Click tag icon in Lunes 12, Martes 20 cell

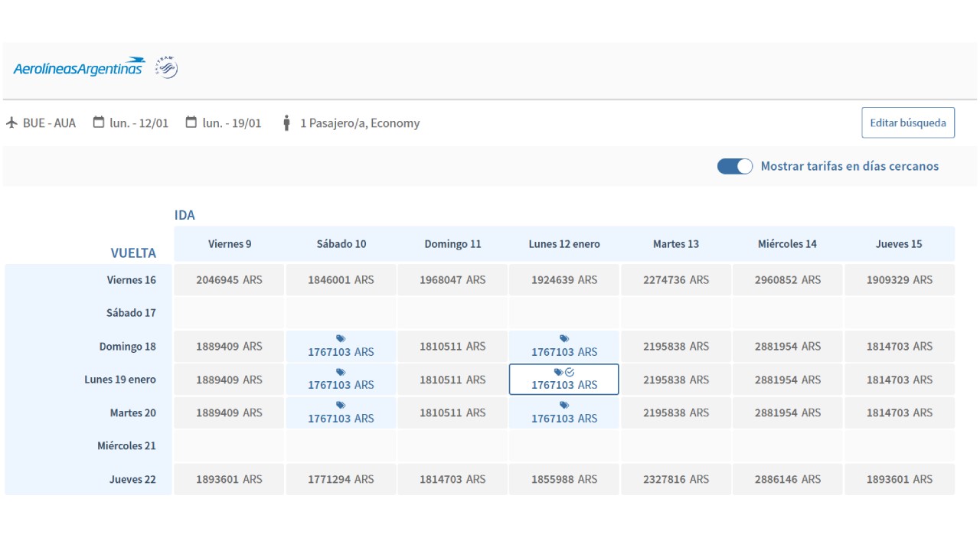tap(564, 405)
